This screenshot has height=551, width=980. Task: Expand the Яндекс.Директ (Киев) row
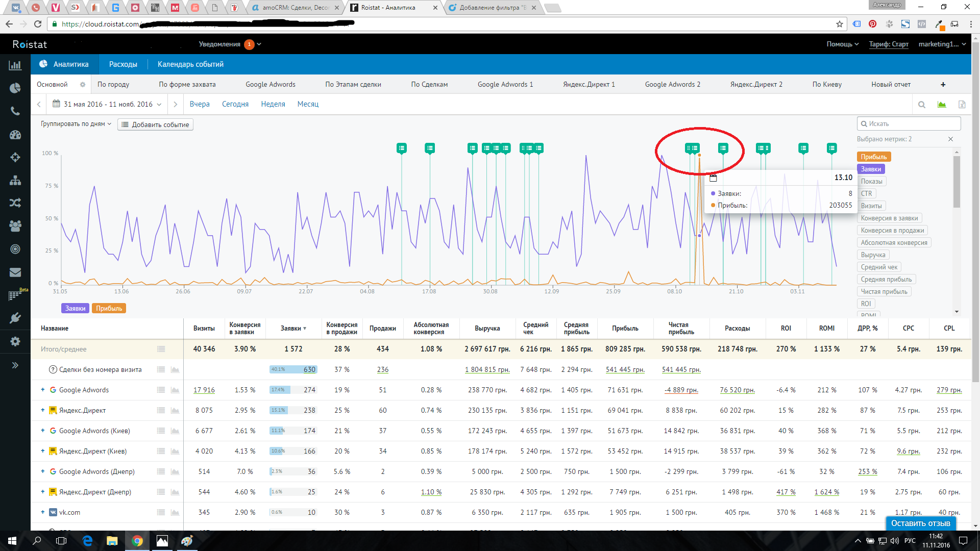[x=43, y=451]
